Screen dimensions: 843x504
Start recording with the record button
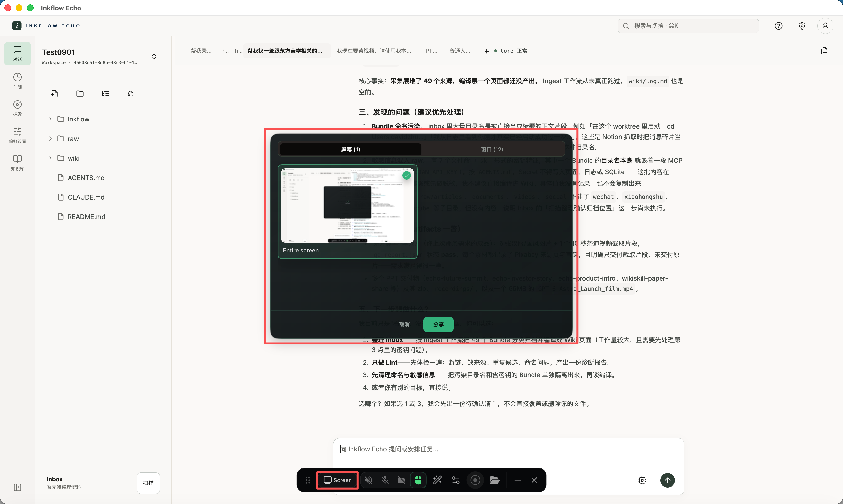click(475, 480)
